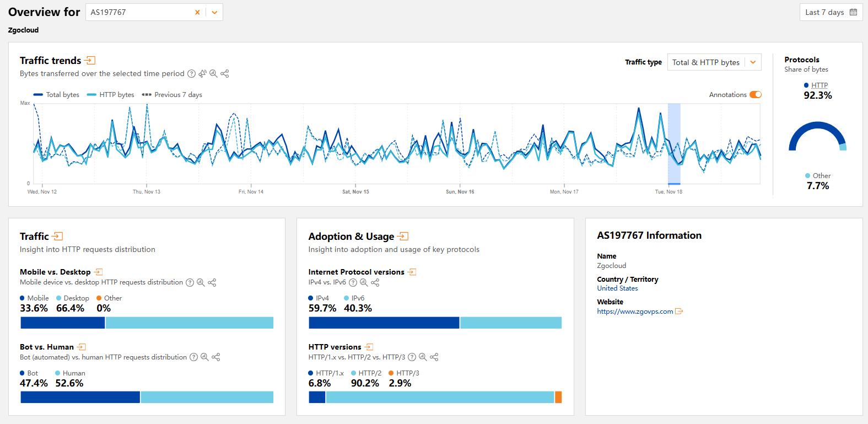Share the Internet Protocol versions chart
The width and height of the screenshot is (868, 424).
coord(375,283)
